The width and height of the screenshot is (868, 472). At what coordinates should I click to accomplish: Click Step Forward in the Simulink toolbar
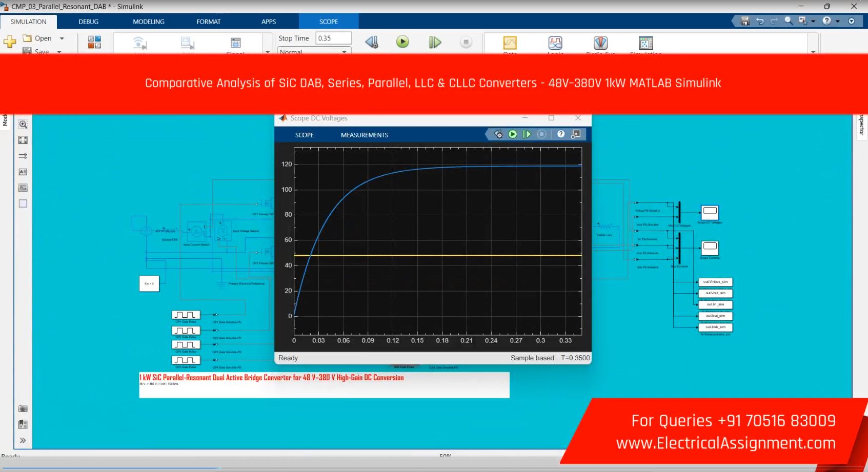[435, 42]
